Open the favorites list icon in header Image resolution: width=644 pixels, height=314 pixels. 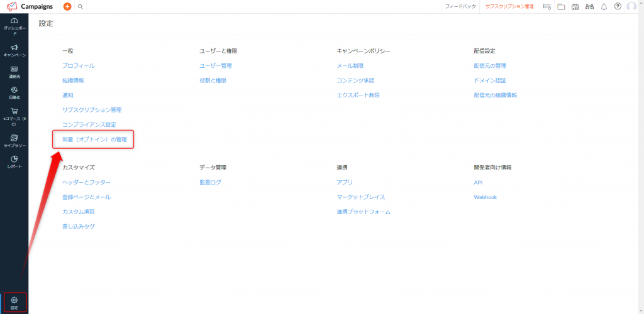pos(547,6)
